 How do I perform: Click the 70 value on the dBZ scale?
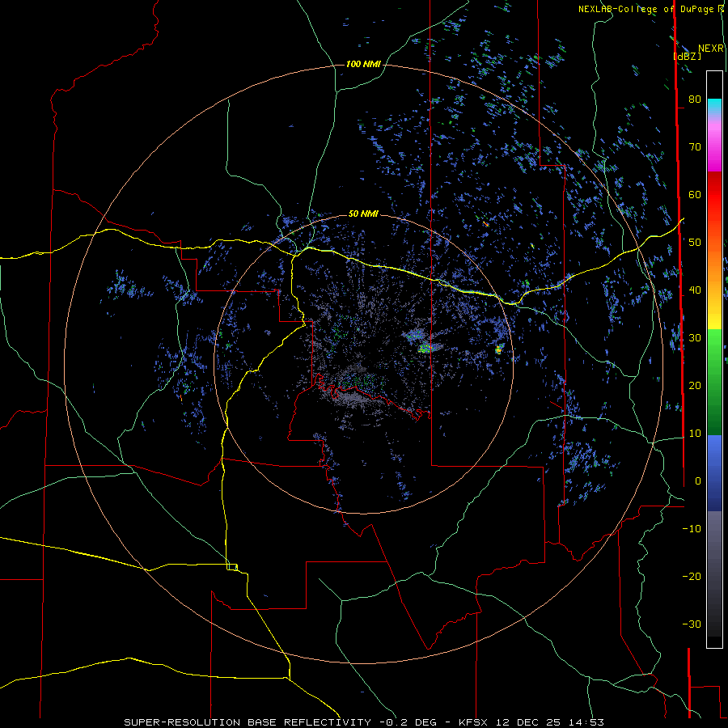coord(695,146)
